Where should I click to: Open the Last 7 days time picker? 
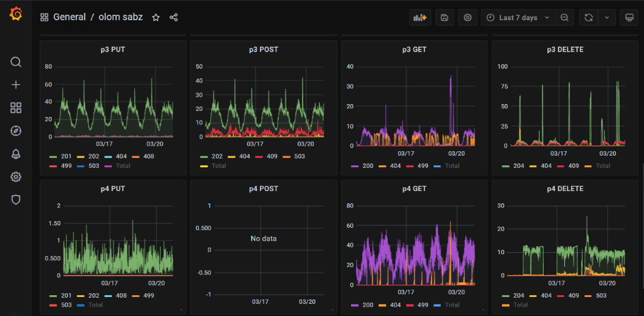(x=517, y=18)
